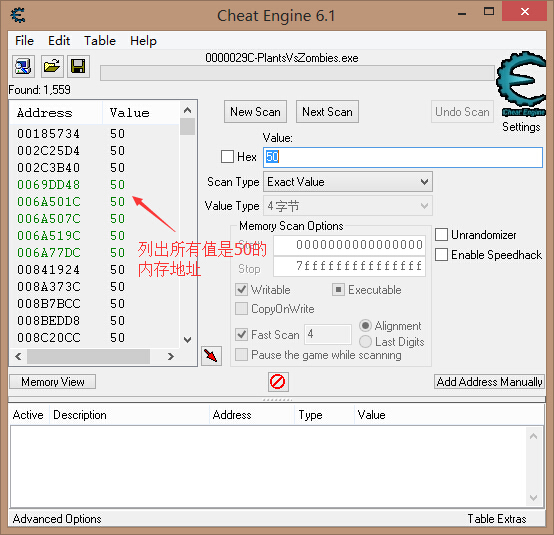Click Add Address Manually

point(489,382)
